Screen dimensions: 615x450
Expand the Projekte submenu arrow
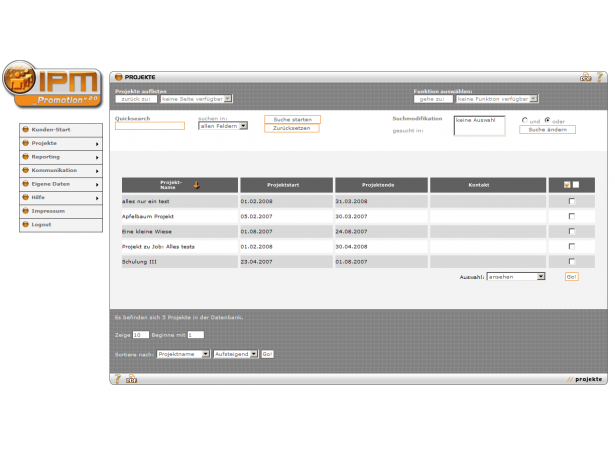tap(97, 144)
